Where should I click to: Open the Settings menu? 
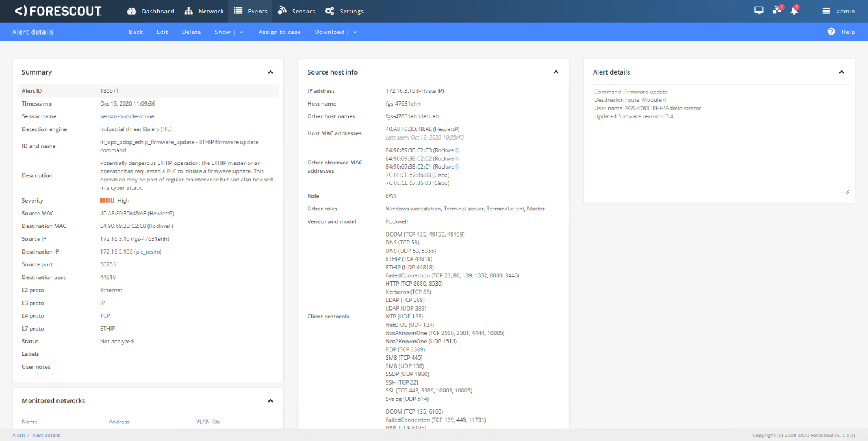coord(344,11)
